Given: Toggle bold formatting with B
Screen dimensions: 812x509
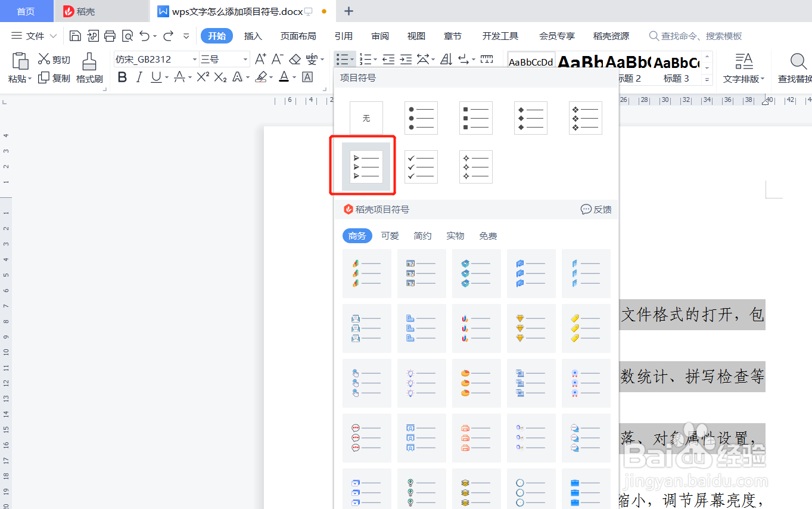Looking at the screenshot, I should point(122,77).
